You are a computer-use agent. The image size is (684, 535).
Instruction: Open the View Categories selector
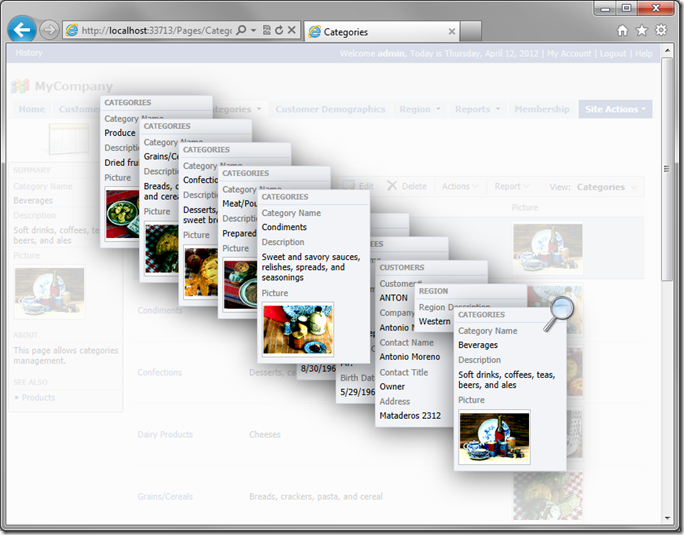click(x=606, y=187)
